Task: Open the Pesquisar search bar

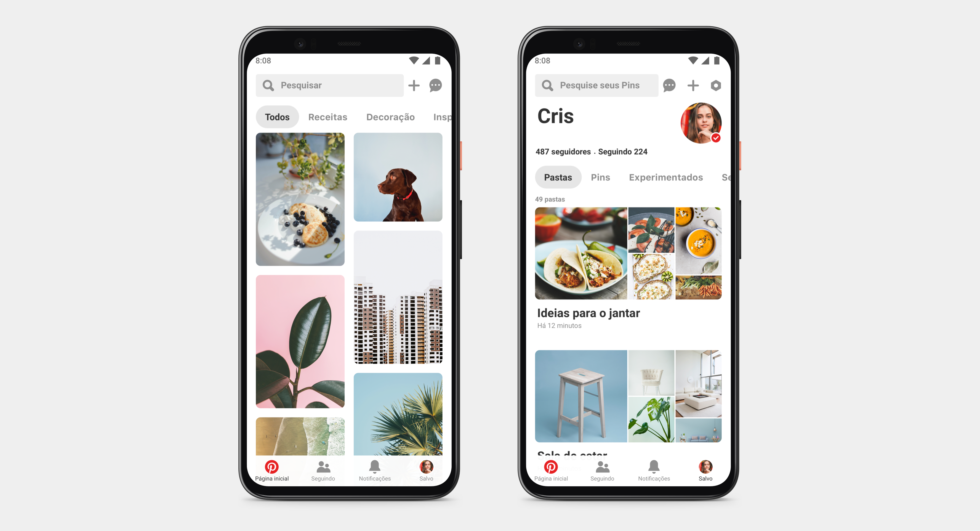Action: click(x=329, y=84)
